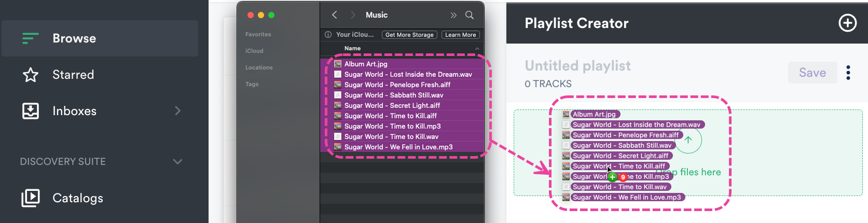Sort files by the Name column header
This screenshot has height=223, width=868.
(352, 48)
